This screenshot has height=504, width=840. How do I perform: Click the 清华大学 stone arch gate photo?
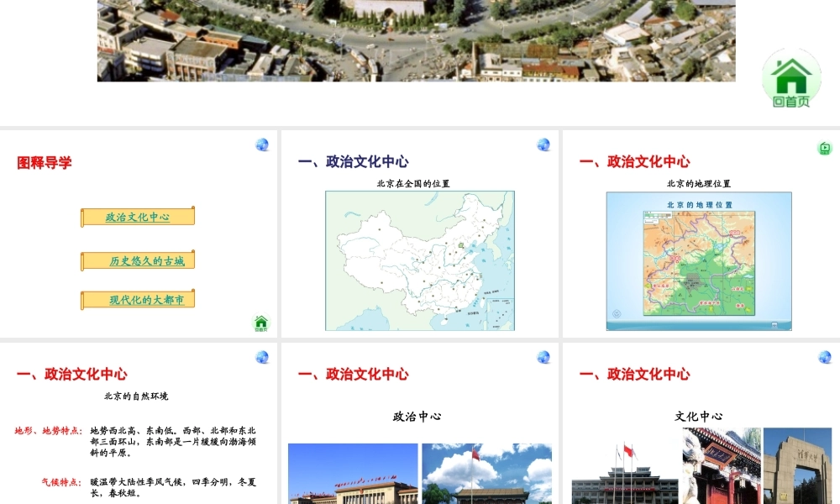pyautogui.click(x=798, y=466)
